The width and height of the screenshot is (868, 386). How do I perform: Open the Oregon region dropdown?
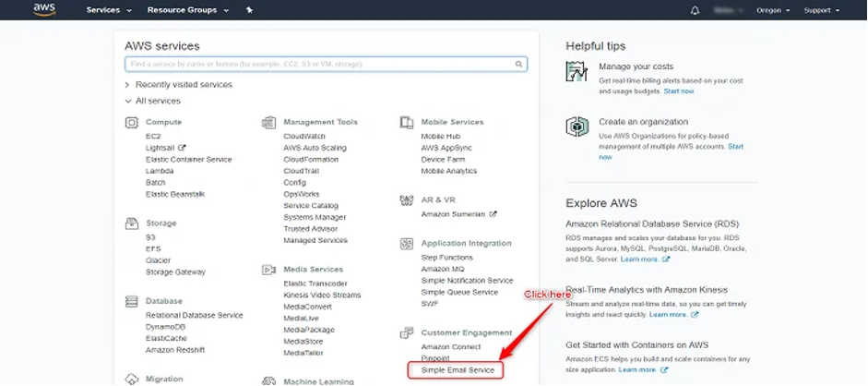[773, 10]
